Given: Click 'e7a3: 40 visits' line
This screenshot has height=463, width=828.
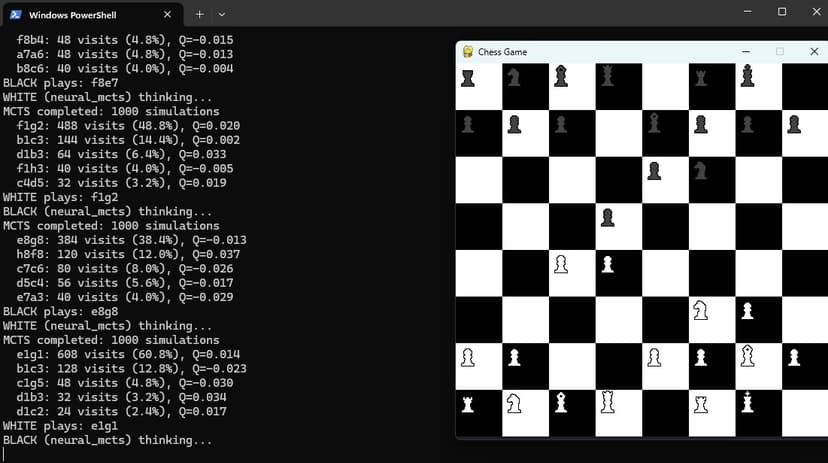Looking at the screenshot, I should [x=125, y=297].
